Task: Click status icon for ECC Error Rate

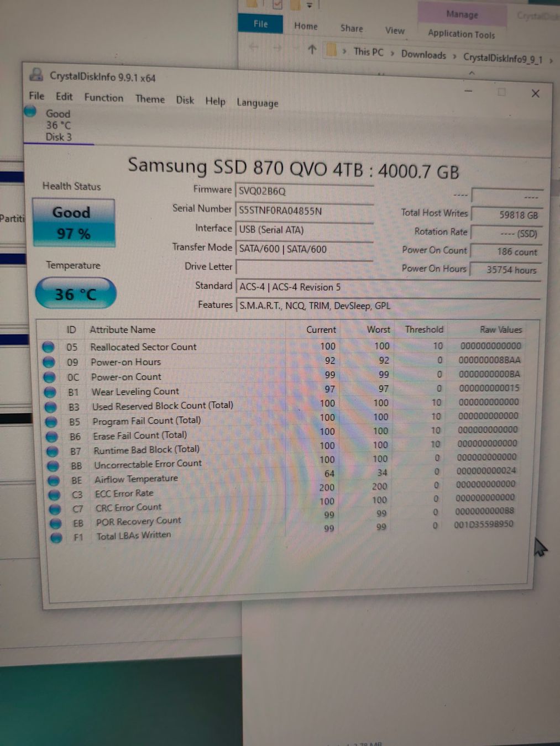Action: point(54,495)
